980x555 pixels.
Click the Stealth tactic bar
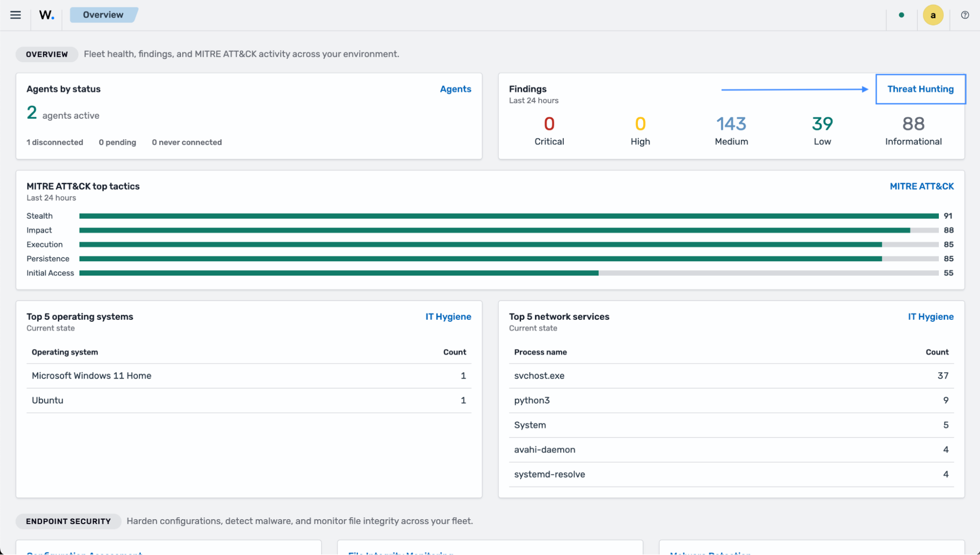click(x=509, y=216)
